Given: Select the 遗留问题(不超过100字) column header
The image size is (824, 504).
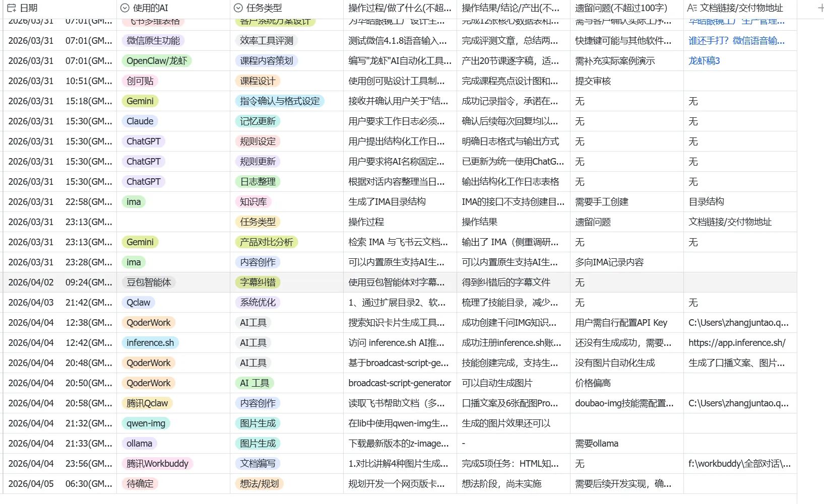Looking at the screenshot, I should click(627, 8).
